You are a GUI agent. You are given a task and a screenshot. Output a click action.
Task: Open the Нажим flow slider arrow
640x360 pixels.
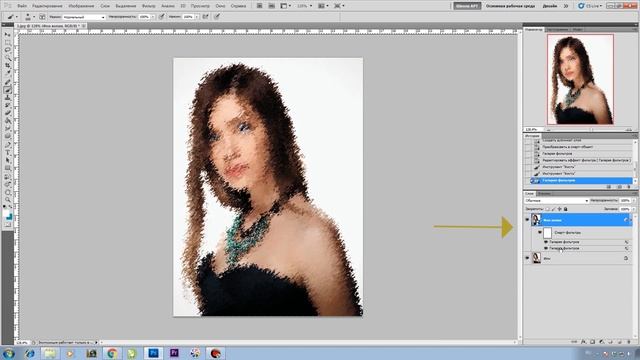click(196, 17)
